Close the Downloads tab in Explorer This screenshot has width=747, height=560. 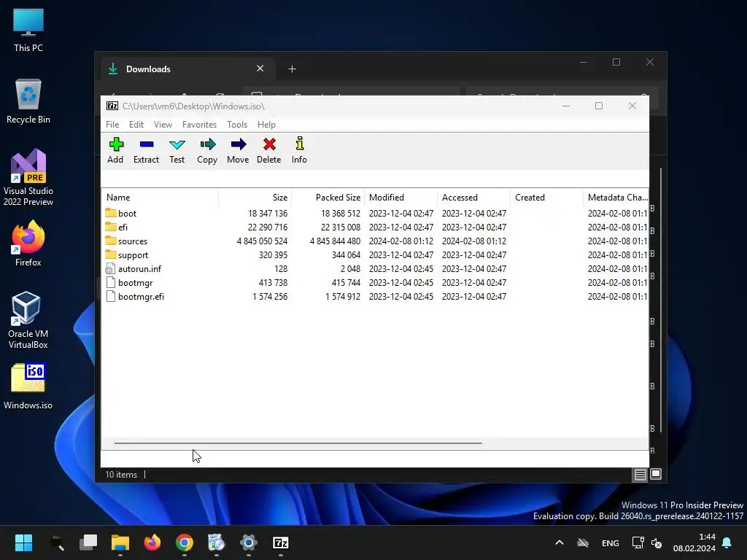coord(260,69)
